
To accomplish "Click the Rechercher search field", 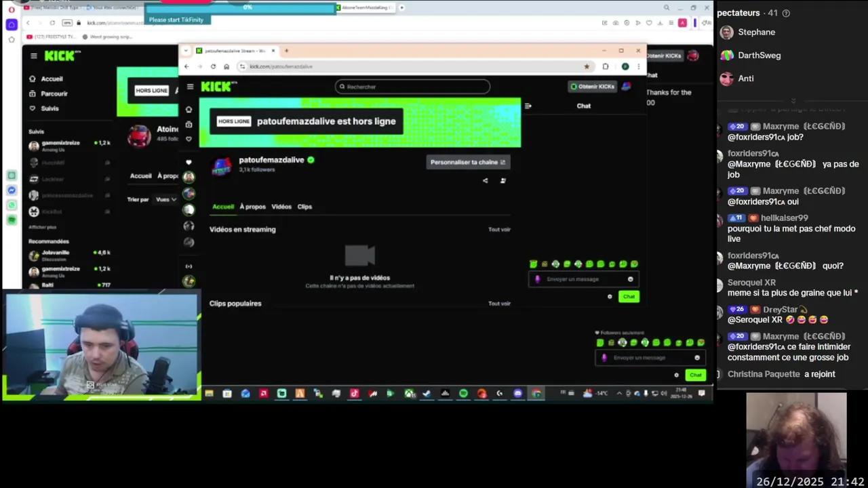I will point(412,87).
